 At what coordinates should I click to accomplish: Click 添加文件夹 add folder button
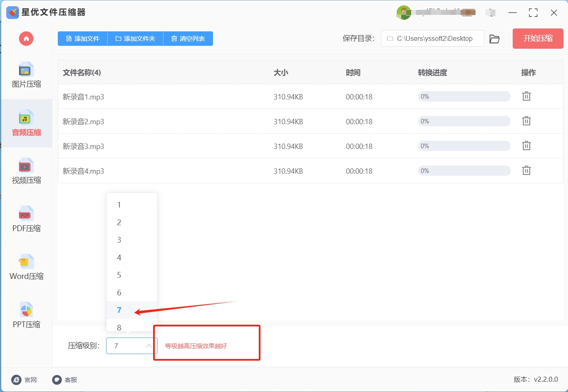pos(135,38)
